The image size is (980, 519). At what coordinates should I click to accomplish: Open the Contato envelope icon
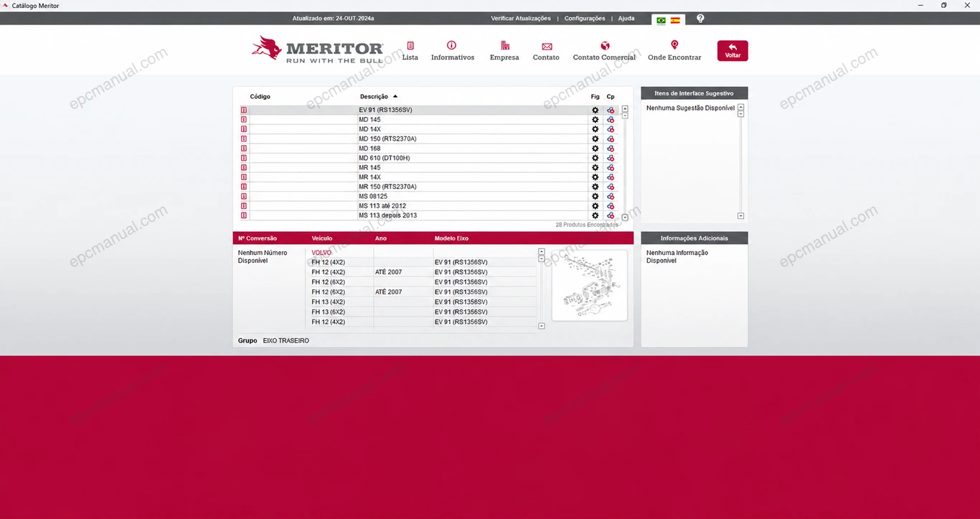click(x=547, y=47)
